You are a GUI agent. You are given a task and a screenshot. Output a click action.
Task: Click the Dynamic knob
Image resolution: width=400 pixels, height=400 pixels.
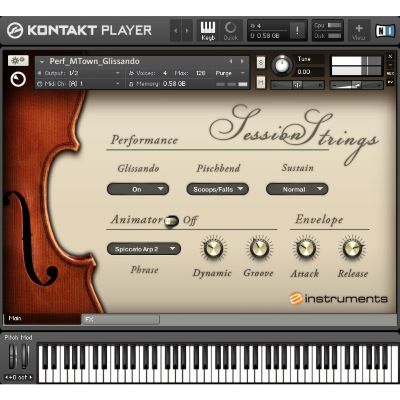point(213,249)
